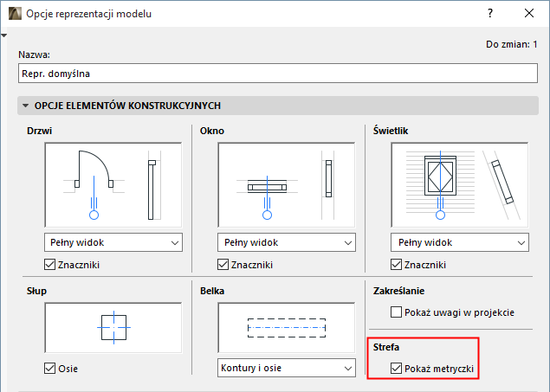Collapse Opcje elementów konstrukcyjnych section
This screenshot has height=392, width=550.
coord(24,106)
